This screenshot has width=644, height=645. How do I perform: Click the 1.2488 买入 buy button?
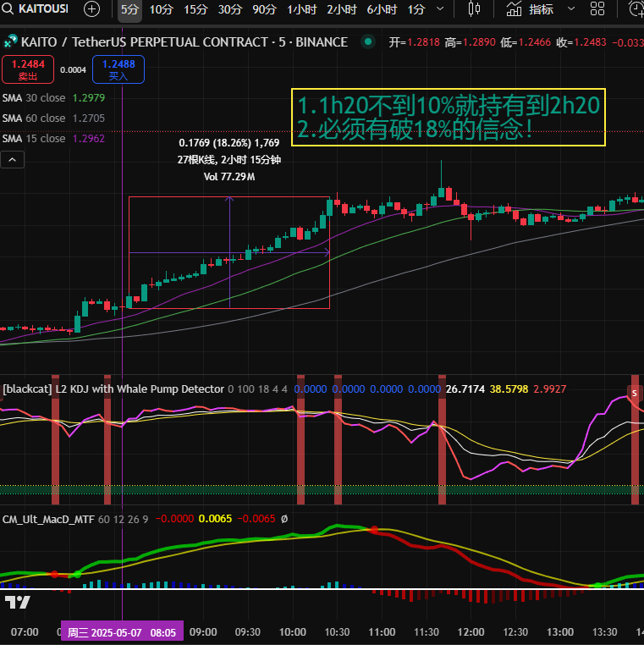click(118, 69)
